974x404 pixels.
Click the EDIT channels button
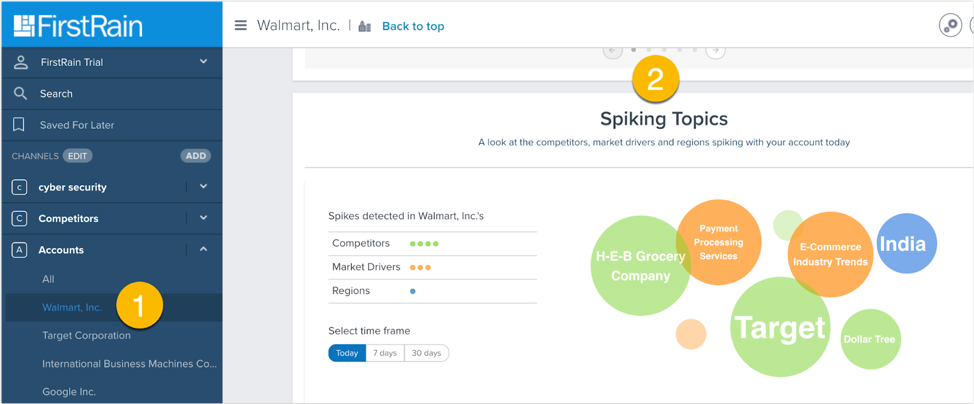coord(77,156)
